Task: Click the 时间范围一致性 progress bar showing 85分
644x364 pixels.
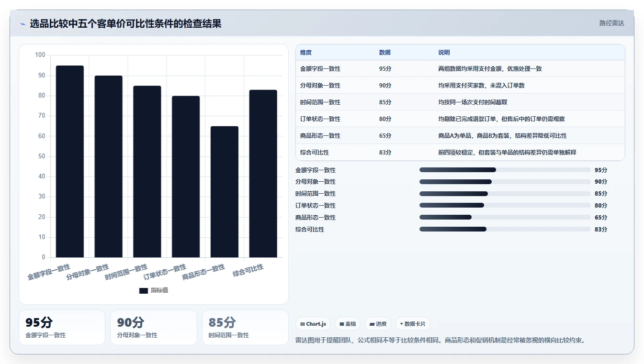Action: click(x=505, y=194)
